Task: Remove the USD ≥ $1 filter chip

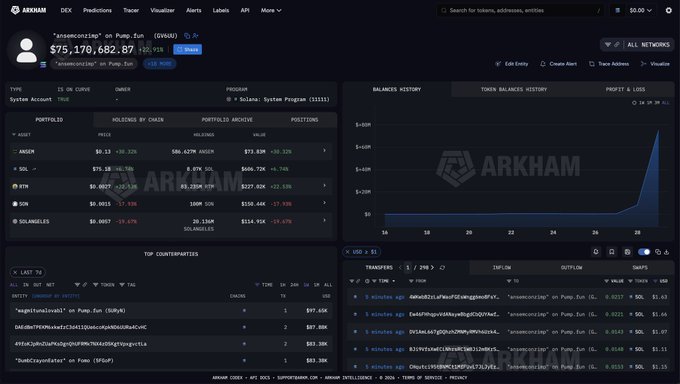Action: point(347,252)
